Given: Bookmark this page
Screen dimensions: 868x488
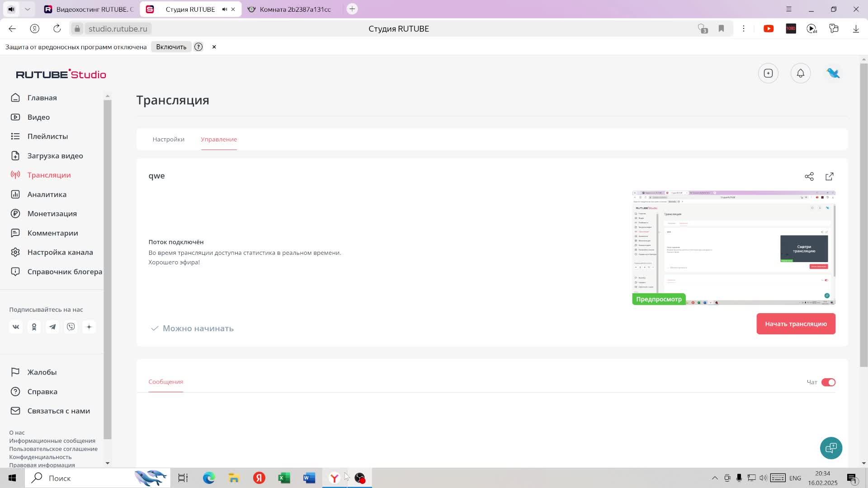Looking at the screenshot, I should pos(721,28).
